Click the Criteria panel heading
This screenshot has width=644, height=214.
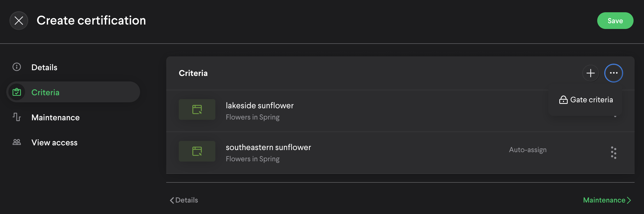pos(193,73)
